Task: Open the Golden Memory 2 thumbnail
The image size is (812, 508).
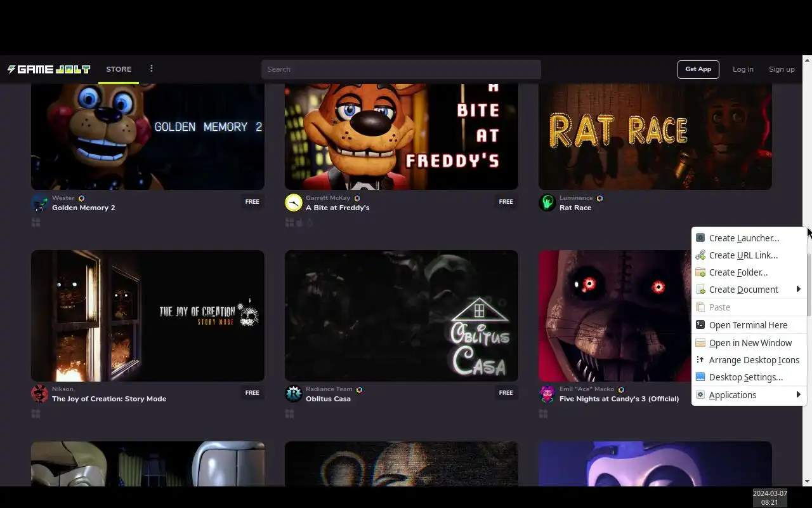Action: click(148, 137)
